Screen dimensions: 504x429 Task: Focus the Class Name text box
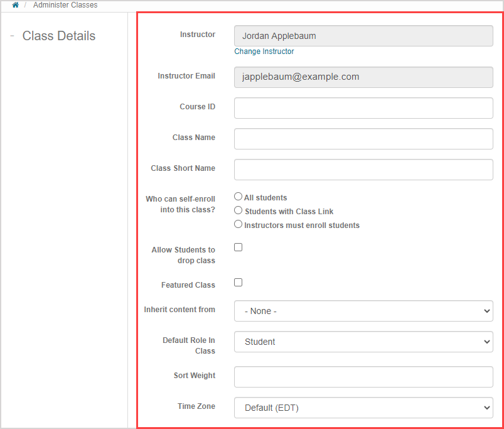click(x=363, y=139)
